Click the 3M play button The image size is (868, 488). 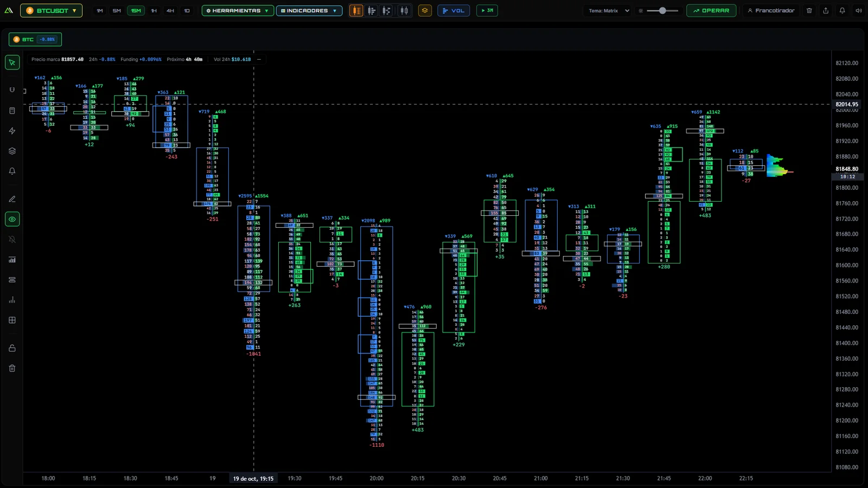coord(487,10)
